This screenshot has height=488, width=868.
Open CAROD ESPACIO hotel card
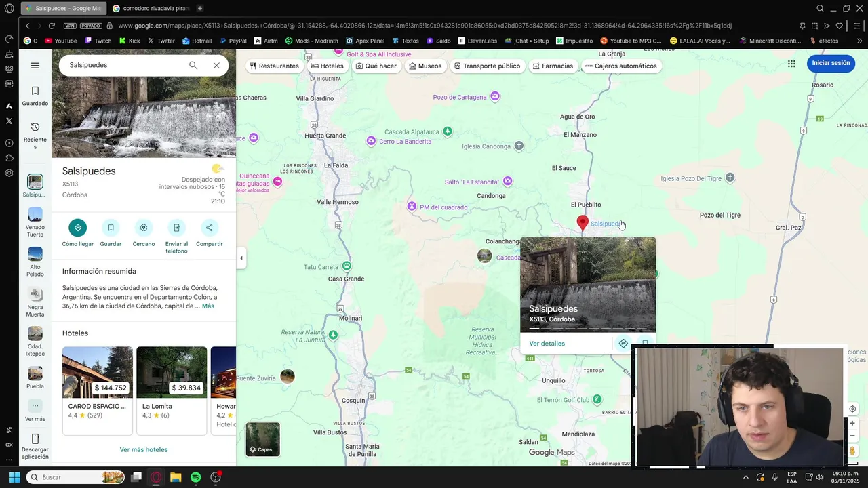98,390
